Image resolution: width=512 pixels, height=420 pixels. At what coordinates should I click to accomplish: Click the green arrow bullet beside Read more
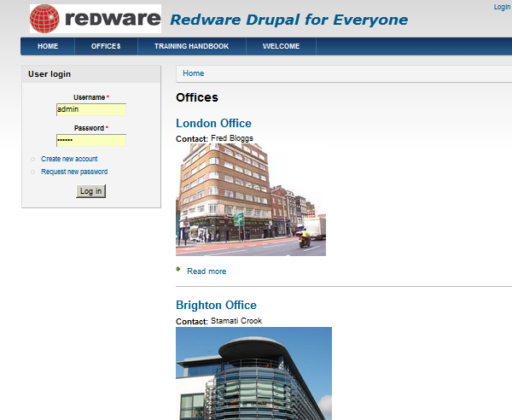pyautogui.click(x=178, y=269)
